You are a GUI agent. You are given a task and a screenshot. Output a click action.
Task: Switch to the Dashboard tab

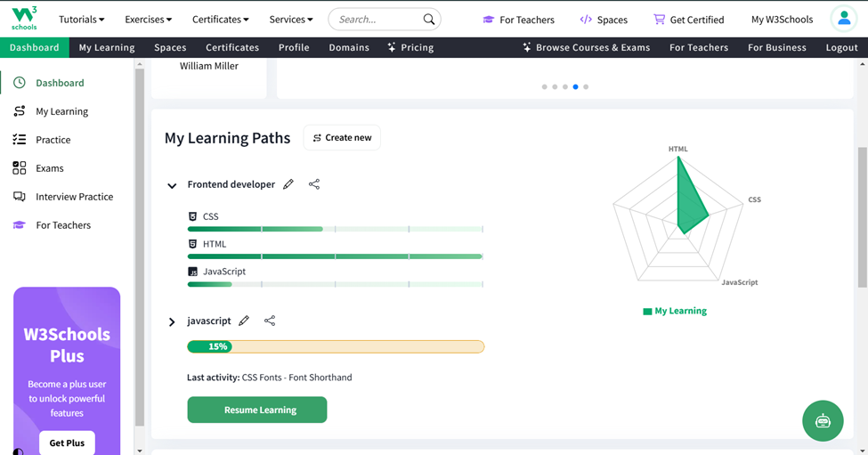pyautogui.click(x=35, y=47)
